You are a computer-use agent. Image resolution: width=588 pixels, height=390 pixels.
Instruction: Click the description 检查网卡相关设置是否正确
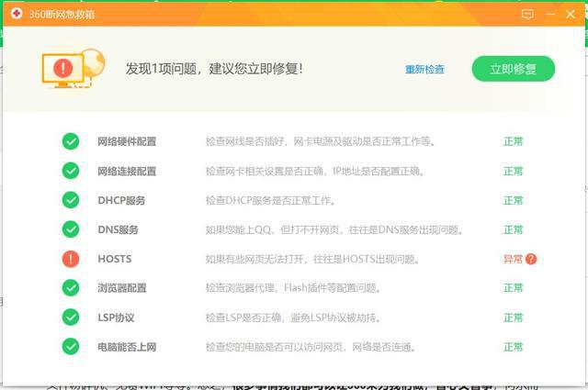(x=315, y=172)
